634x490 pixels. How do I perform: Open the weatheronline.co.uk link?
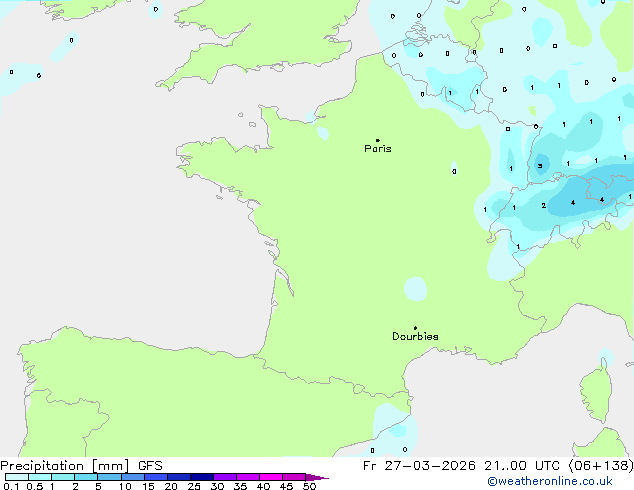coord(550,481)
